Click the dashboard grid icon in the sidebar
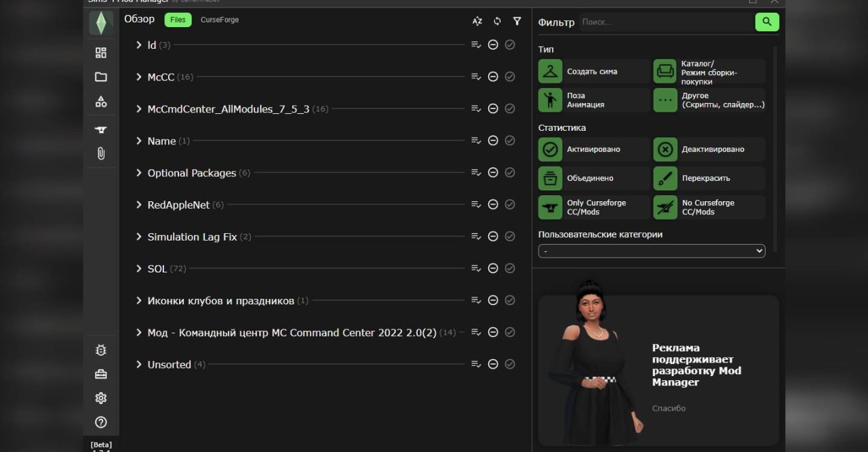Screen dimensions: 868x452 [x=100, y=52]
